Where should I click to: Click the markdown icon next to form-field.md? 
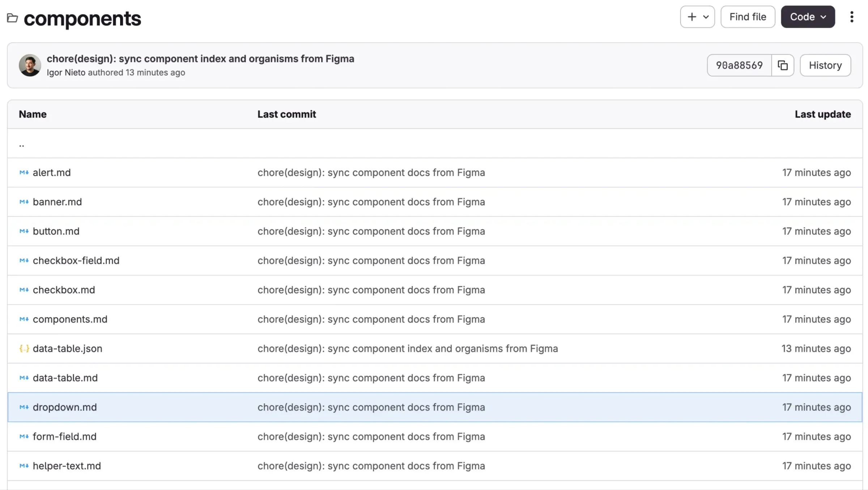click(24, 436)
